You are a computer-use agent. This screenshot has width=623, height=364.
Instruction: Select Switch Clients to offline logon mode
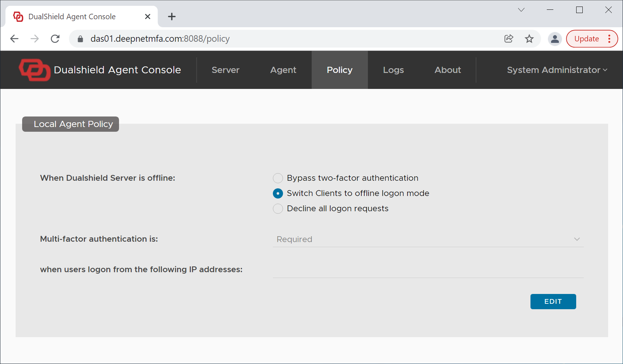[278, 193]
